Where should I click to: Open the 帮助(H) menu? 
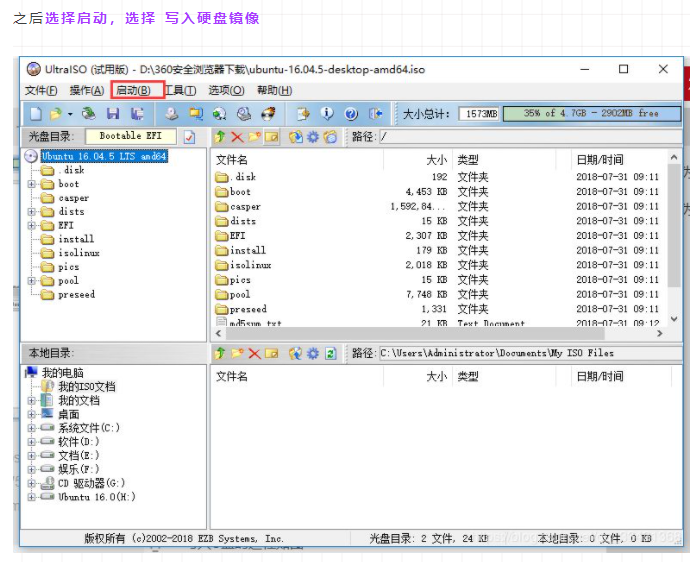(275, 90)
